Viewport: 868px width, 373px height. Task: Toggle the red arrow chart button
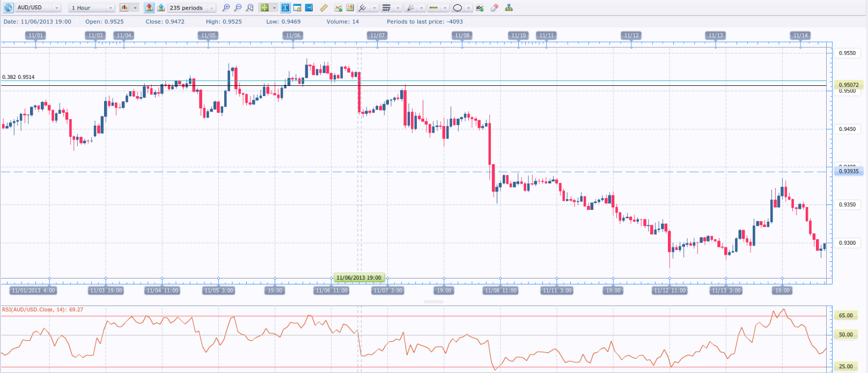pyautogui.click(x=149, y=8)
